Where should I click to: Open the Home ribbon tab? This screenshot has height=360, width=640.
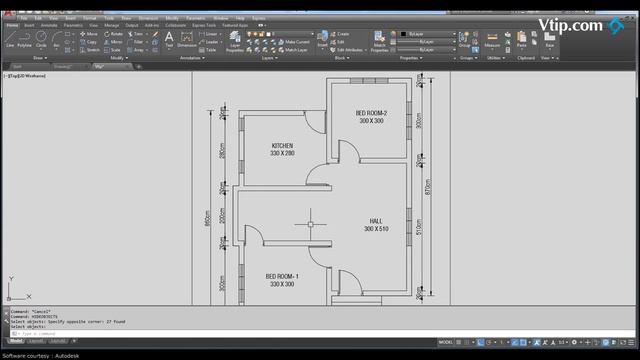point(12,25)
